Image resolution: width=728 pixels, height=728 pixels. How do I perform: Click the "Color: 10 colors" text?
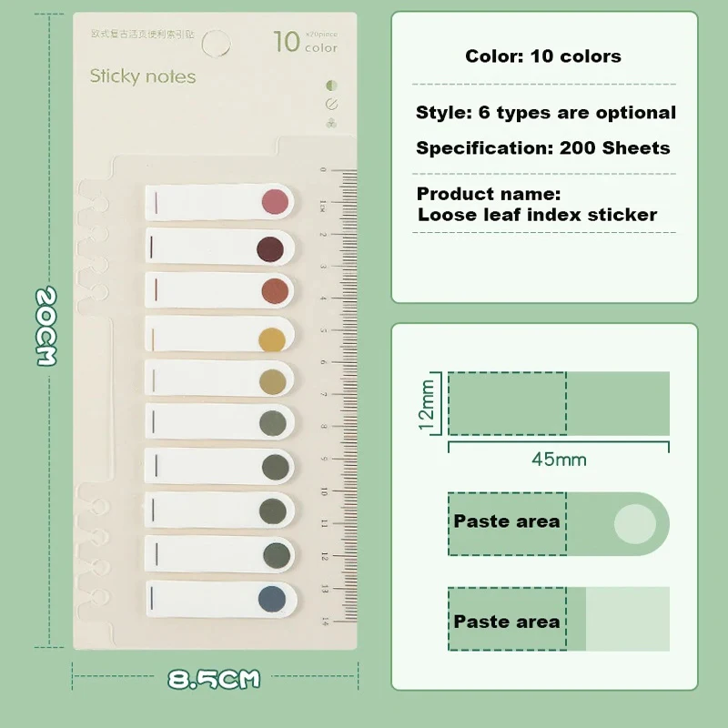(x=543, y=56)
